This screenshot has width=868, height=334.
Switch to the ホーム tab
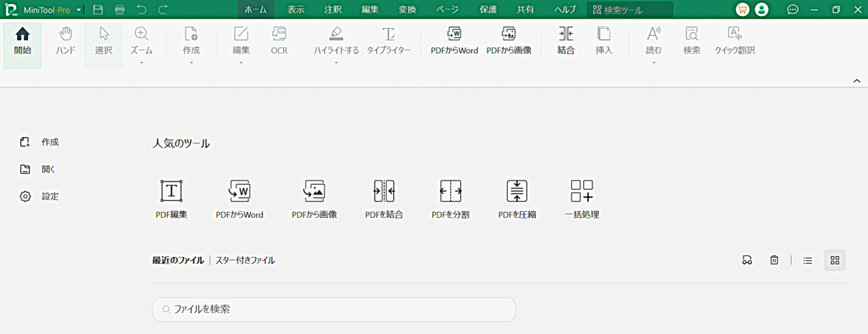pyautogui.click(x=256, y=9)
